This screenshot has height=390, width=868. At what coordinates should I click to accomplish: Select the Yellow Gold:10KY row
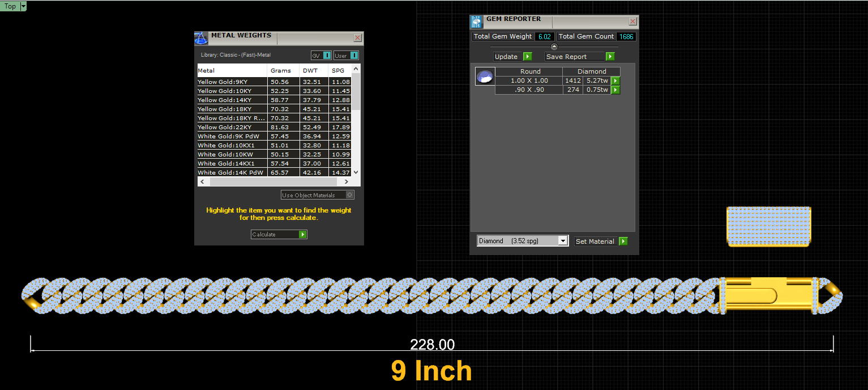[274, 91]
